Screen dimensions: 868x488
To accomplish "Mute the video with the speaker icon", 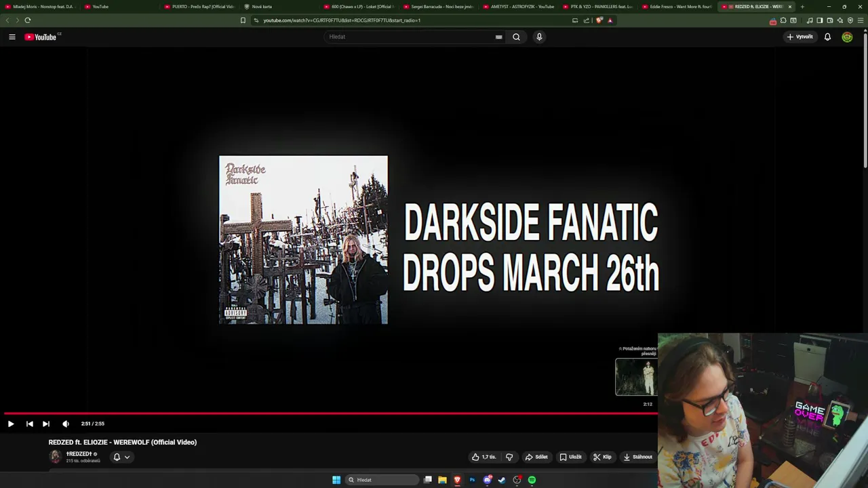I will 66,424.
